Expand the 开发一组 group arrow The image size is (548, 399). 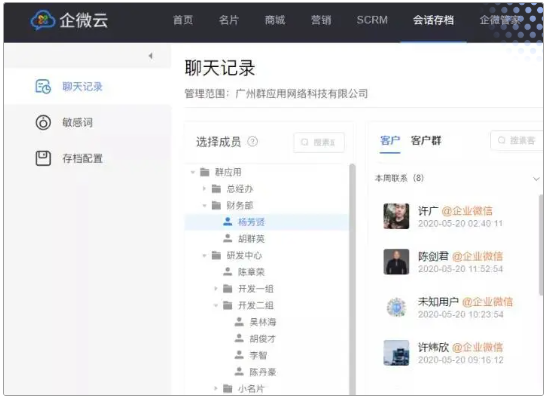(x=216, y=289)
